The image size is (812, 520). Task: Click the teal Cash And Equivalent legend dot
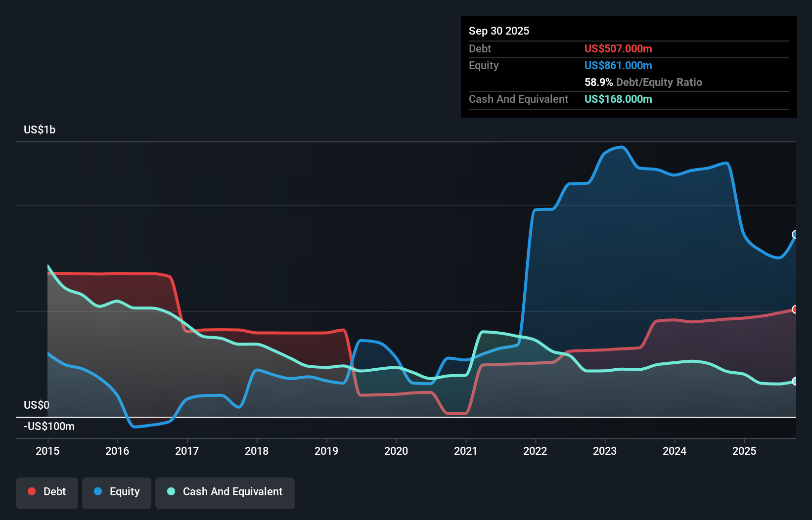(171, 491)
